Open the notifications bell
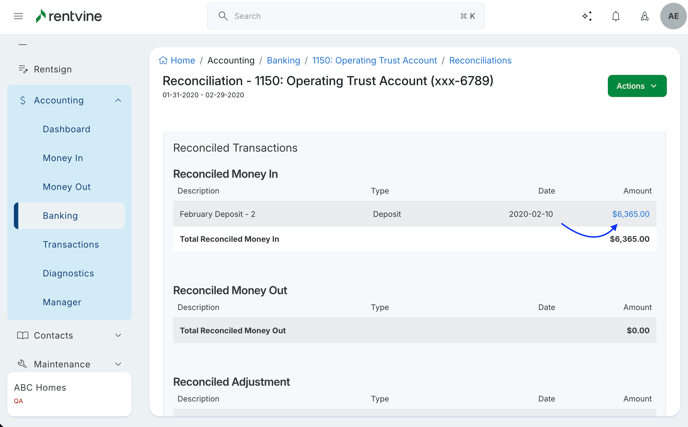688x427 pixels. (616, 16)
